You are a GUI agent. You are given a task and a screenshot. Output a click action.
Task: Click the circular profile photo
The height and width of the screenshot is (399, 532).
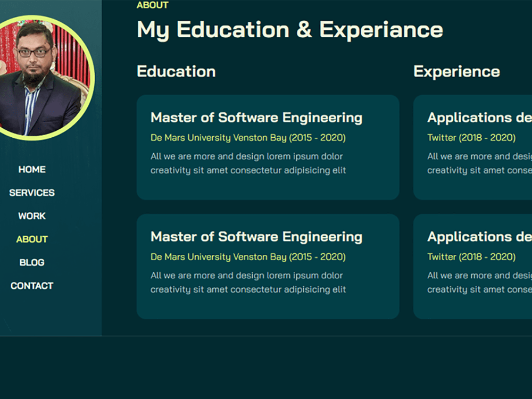(48, 74)
